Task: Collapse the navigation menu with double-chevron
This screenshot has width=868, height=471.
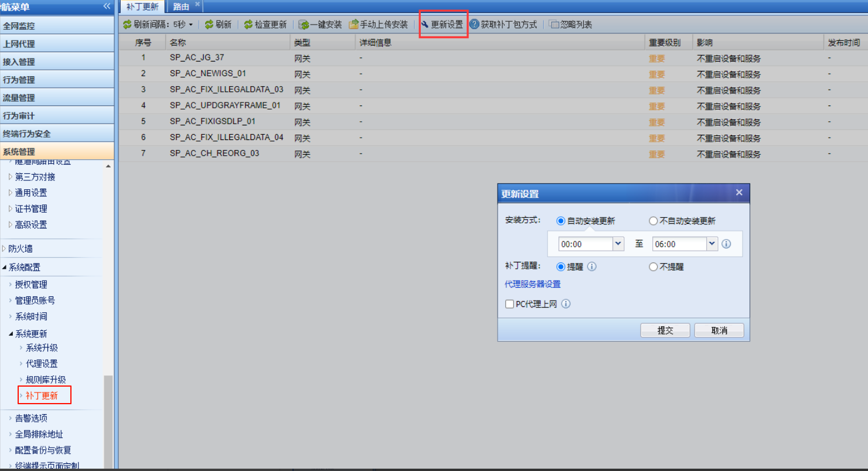Action: pyautogui.click(x=107, y=6)
